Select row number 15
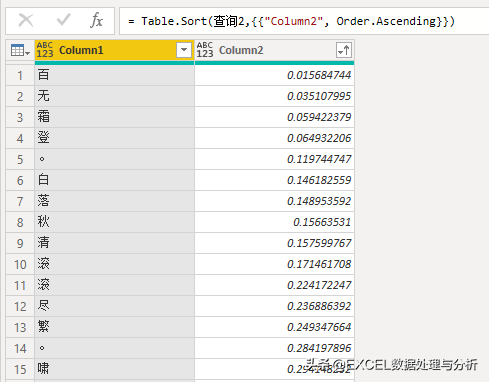Viewport: 489px width, 382px height. click(20, 369)
